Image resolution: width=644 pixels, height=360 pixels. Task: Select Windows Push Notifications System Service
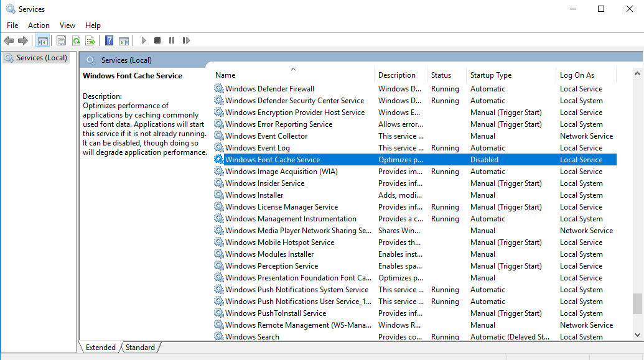point(415,290)
